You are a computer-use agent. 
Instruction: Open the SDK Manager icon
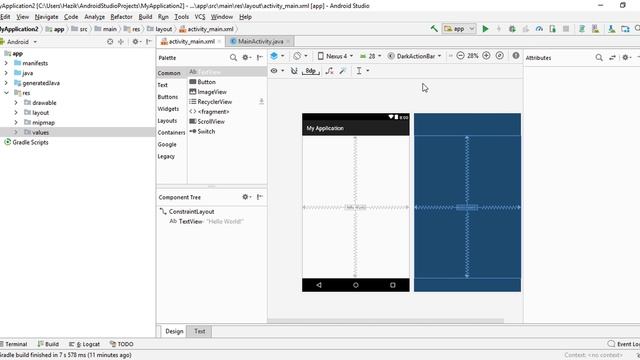click(x=611, y=29)
